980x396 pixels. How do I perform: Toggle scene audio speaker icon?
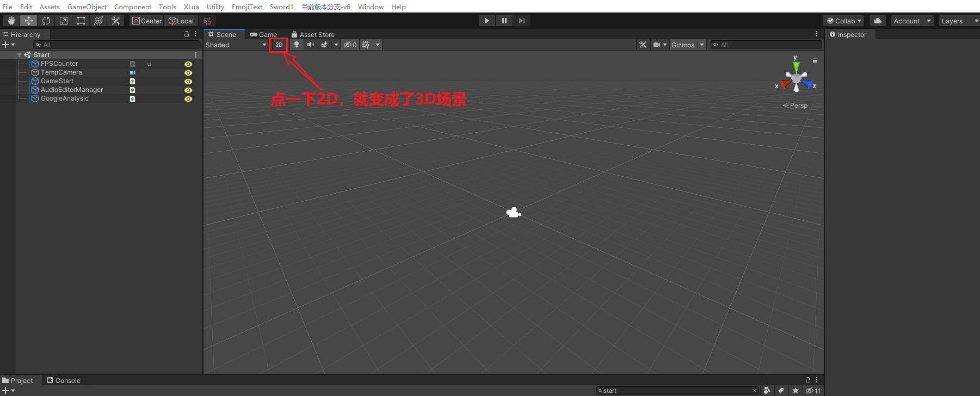(x=311, y=45)
